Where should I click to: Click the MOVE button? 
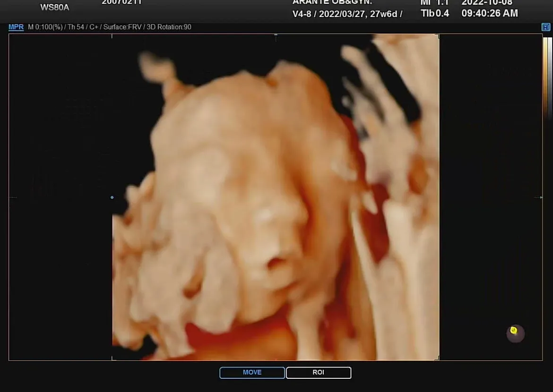click(x=252, y=372)
